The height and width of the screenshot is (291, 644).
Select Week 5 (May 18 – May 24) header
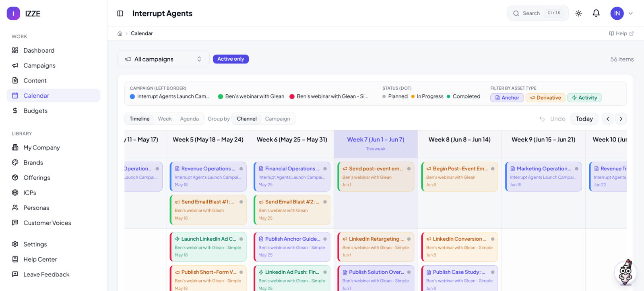click(208, 144)
